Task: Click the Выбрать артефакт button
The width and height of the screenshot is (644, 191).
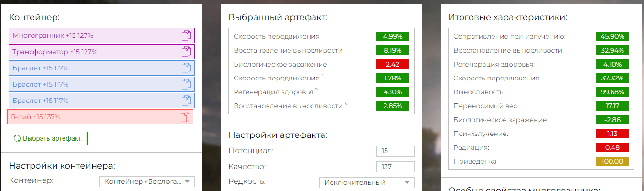Action: (x=48, y=138)
